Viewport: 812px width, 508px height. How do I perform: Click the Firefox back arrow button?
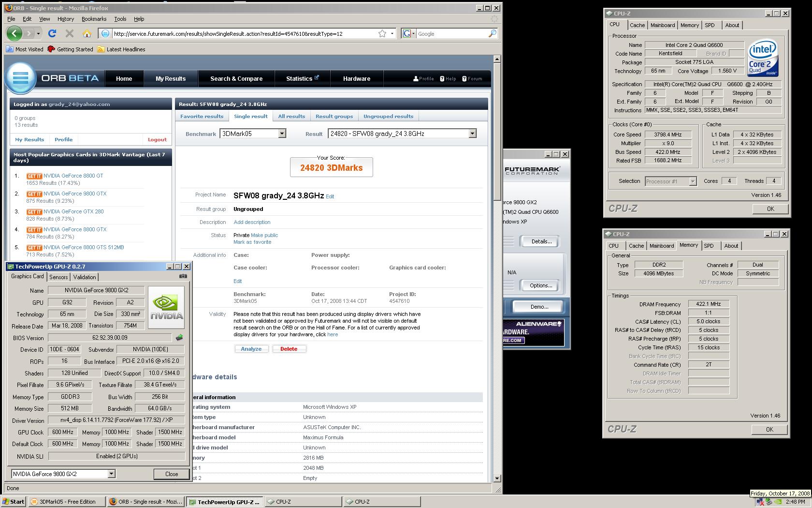tap(14, 33)
